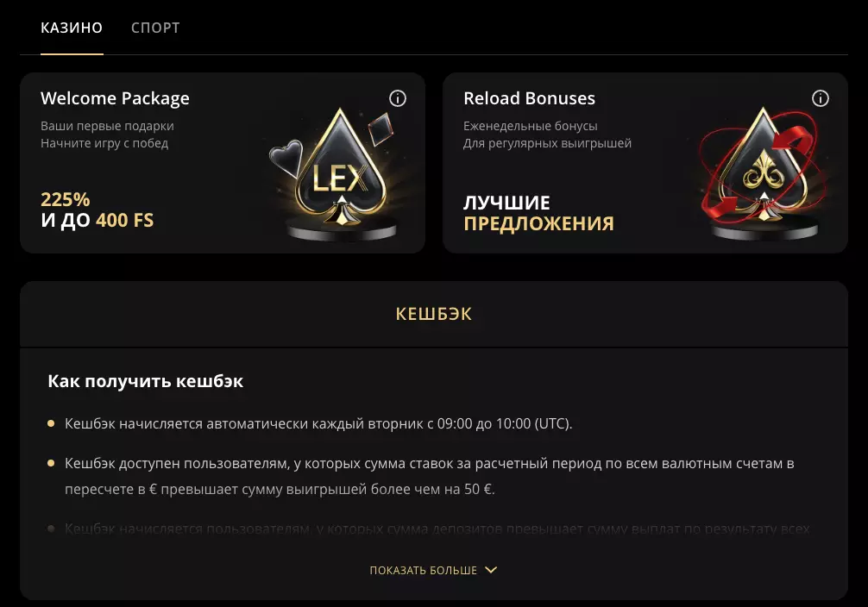
Task: Click the diamond symbol on the Welcome Package art
Action: tap(381, 130)
